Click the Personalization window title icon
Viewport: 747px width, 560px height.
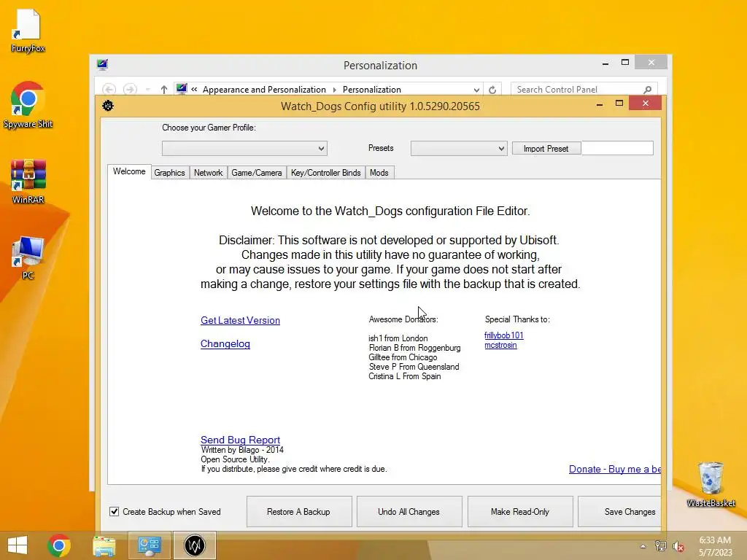102,64
